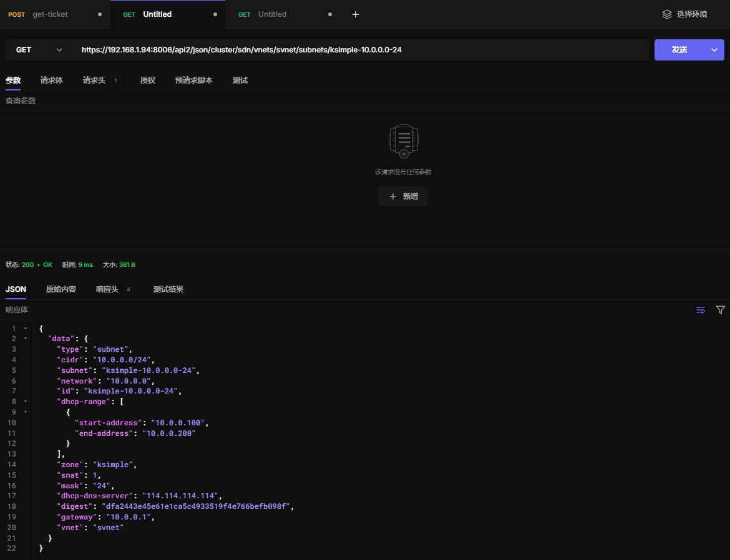730x560 pixels.
Task: Collapse the "dhcp-range" array on line 8
Action: click(x=26, y=402)
